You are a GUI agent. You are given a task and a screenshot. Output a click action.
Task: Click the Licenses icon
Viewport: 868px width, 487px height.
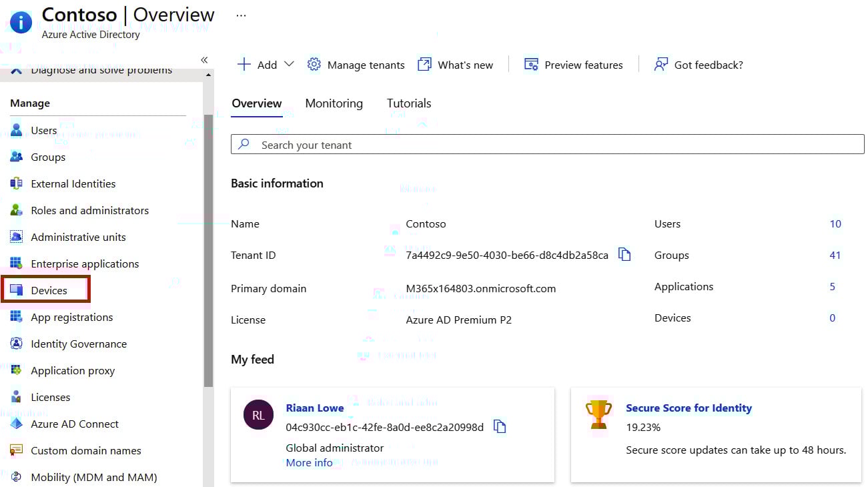[x=17, y=397]
